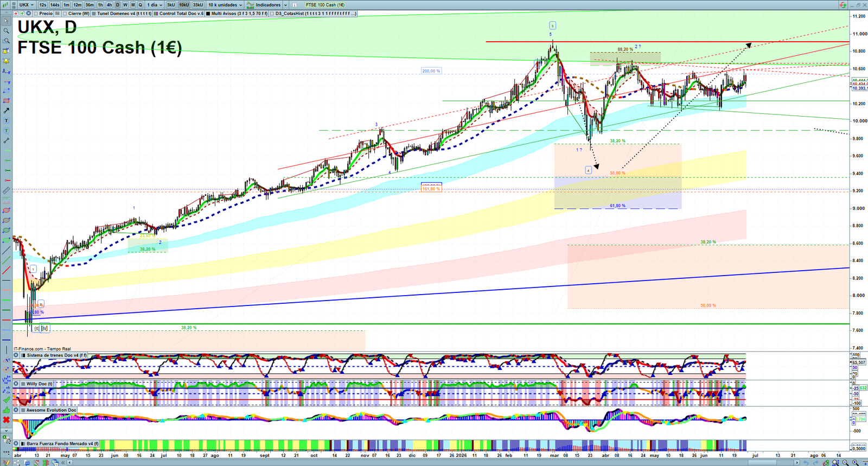
Task: Click the 10.393 current price label
Action: [x=860, y=88]
